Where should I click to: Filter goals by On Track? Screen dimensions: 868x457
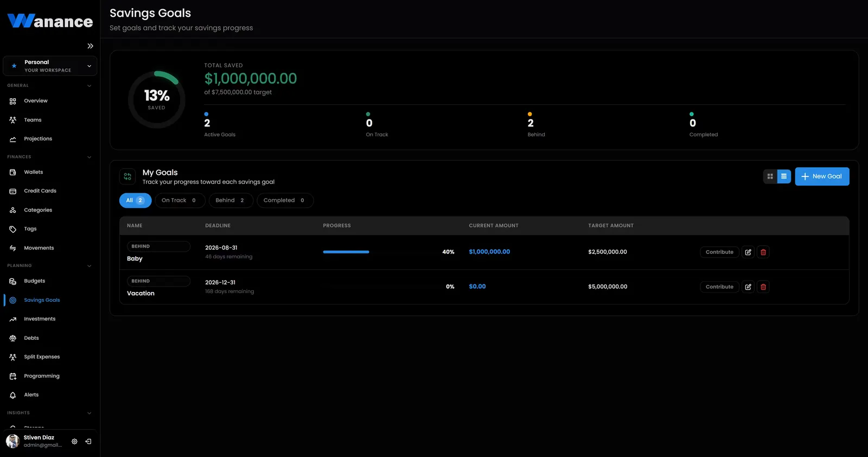[180, 200]
